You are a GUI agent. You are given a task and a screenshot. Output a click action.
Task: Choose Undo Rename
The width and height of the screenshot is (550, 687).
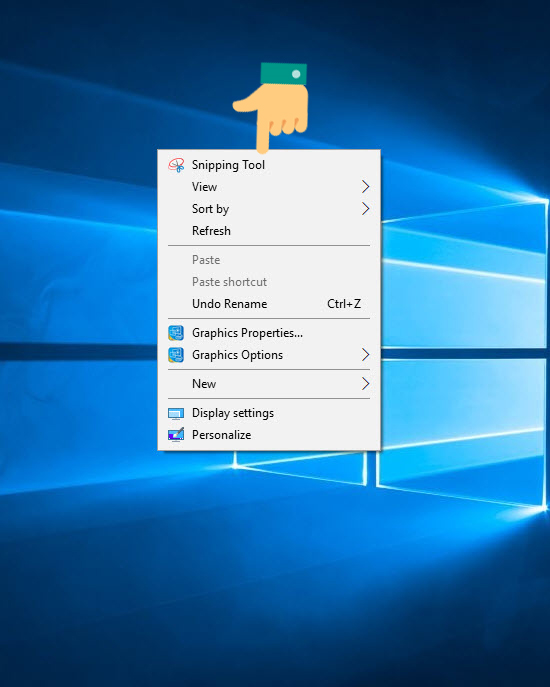pyautogui.click(x=269, y=304)
